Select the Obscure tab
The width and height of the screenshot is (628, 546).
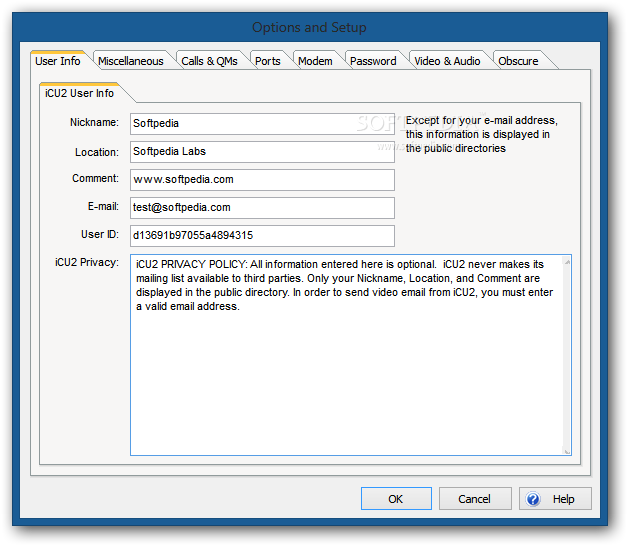518,61
